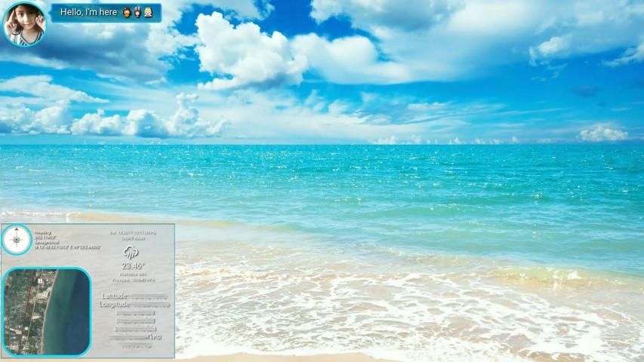
Task: Click the pressure reading below temperature
Action: click(133, 280)
